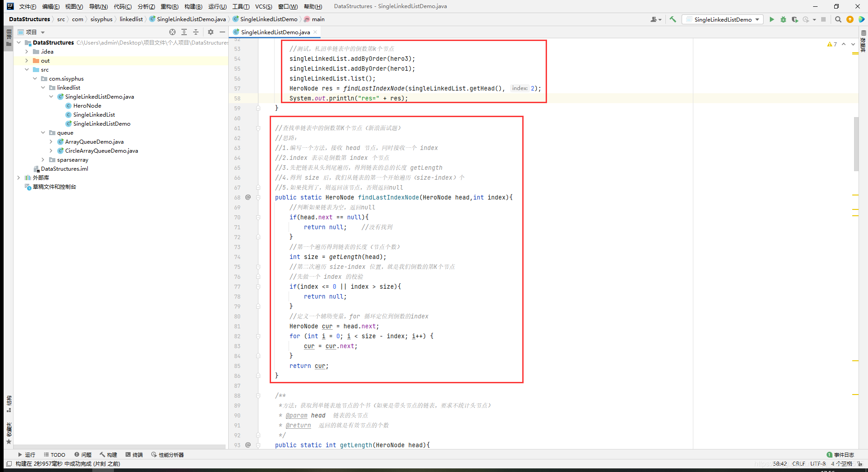This screenshot has height=472, width=868.
Task: Click breadcrumb linkedlist
Action: click(131, 19)
